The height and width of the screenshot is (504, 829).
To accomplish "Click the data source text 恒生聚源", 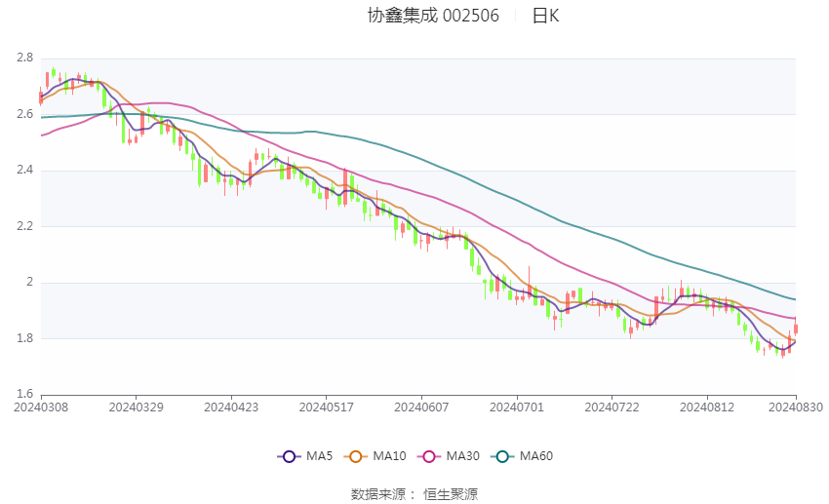I will click(451, 494).
